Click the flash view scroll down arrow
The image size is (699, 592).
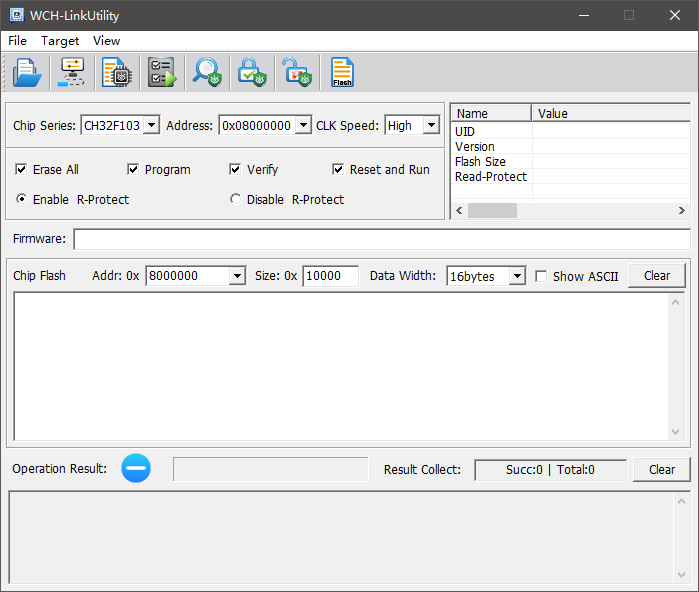coord(675,432)
